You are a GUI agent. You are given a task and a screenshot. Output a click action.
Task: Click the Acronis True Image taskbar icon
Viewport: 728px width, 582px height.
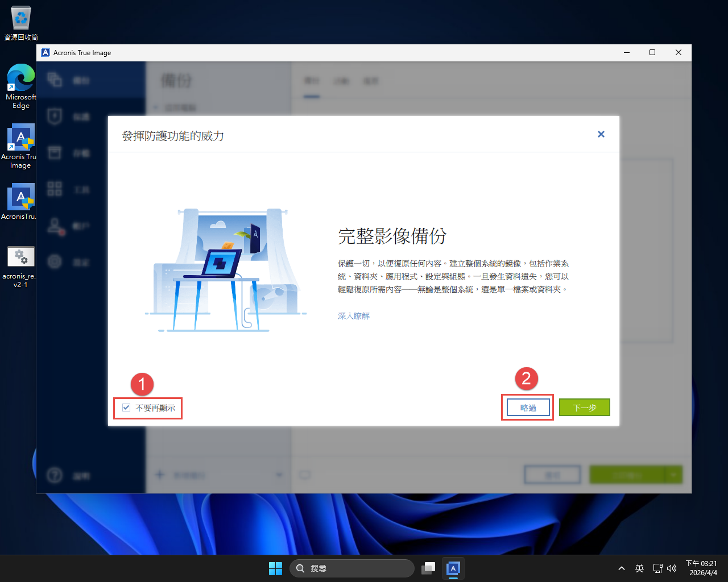click(453, 568)
